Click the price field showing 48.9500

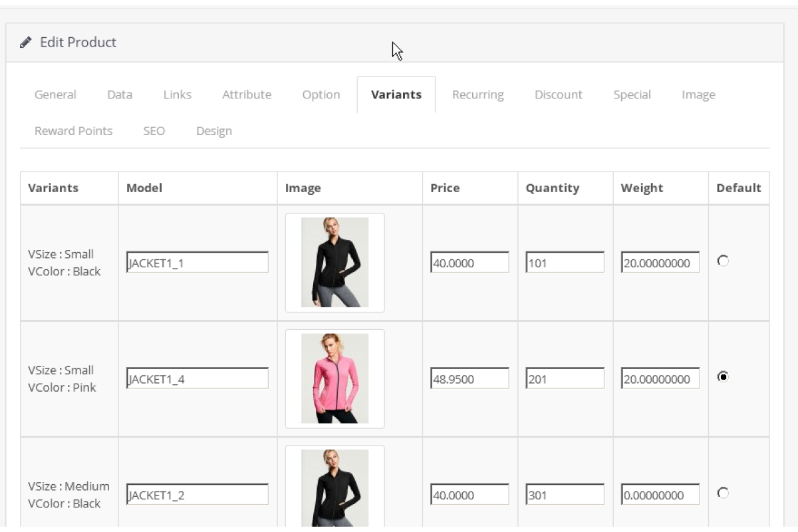click(469, 378)
